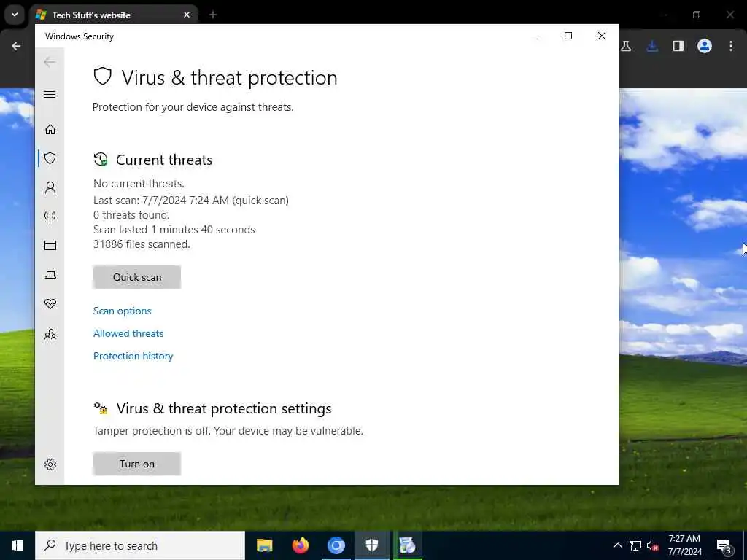Open the browser three-dot menu
The height and width of the screenshot is (560, 747).
[x=731, y=46]
